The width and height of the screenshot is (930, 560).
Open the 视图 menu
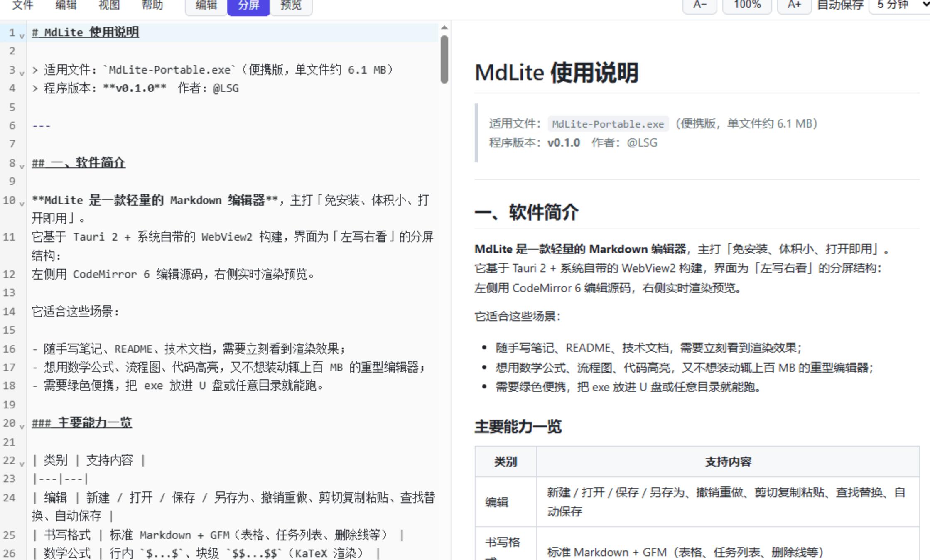pos(109,5)
